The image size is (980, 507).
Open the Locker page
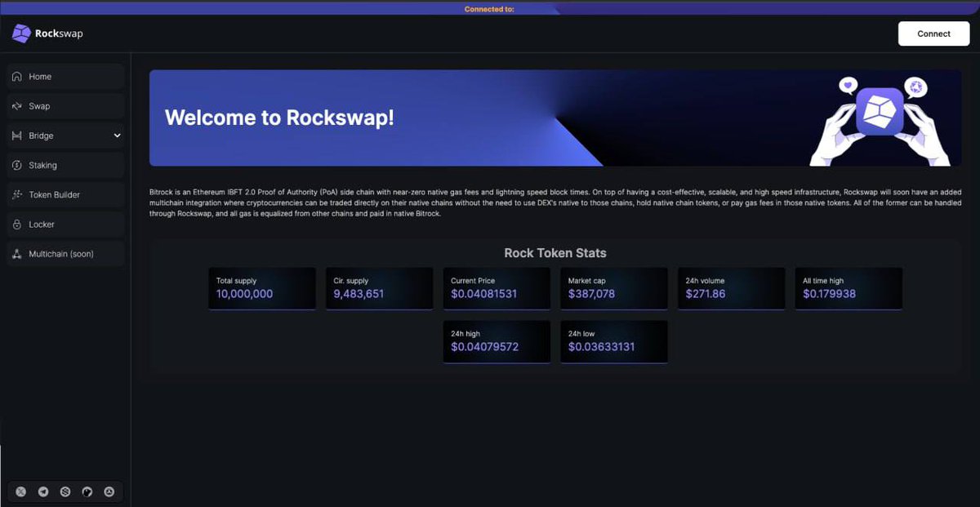65,224
